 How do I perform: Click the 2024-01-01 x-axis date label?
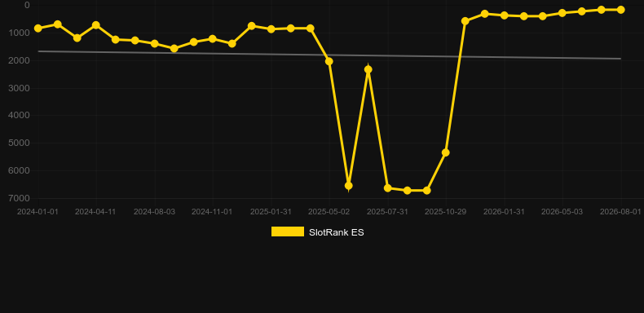[x=37, y=212]
